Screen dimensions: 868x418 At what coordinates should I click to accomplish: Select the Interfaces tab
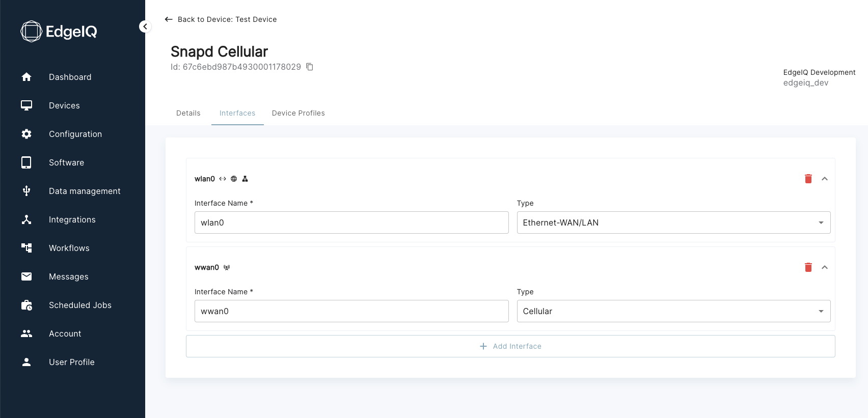237,113
